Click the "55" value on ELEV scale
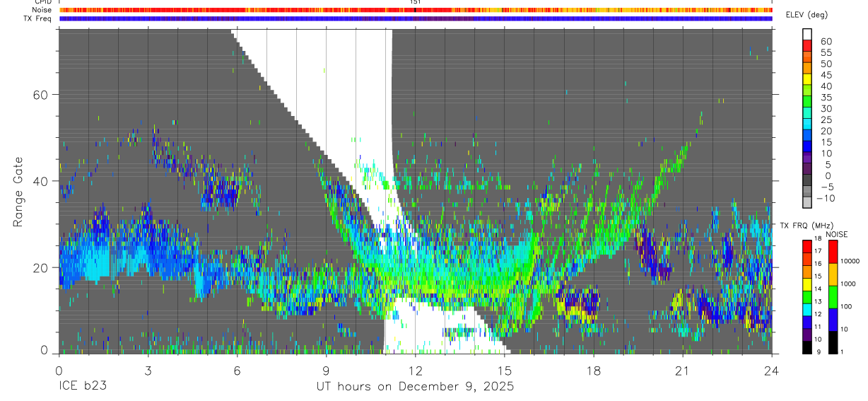 pos(826,52)
